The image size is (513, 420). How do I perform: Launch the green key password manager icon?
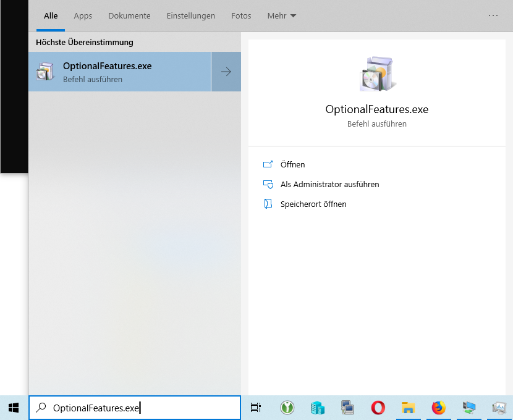coord(287,408)
